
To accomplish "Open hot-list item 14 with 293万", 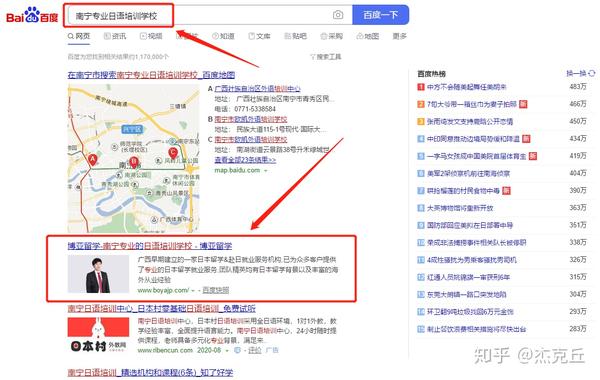I will point(470,312).
